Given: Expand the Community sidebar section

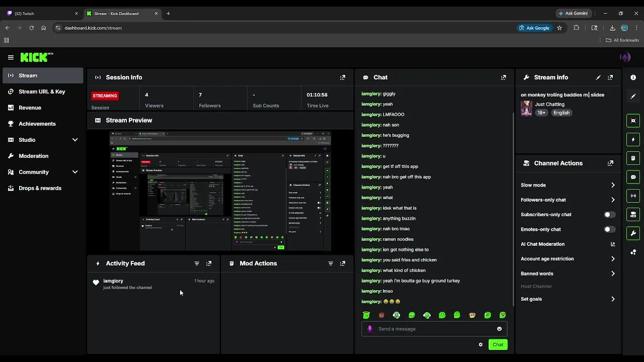Looking at the screenshot, I should (43, 172).
